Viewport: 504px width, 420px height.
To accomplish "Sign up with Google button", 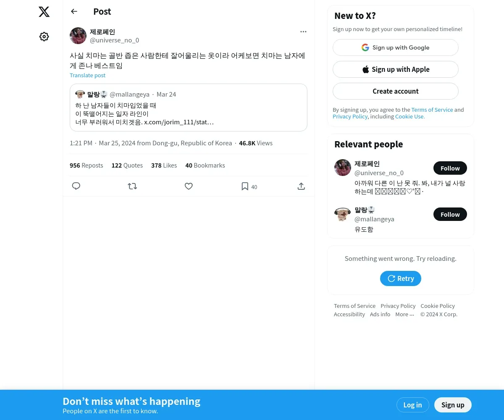I will click(x=396, y=47).
